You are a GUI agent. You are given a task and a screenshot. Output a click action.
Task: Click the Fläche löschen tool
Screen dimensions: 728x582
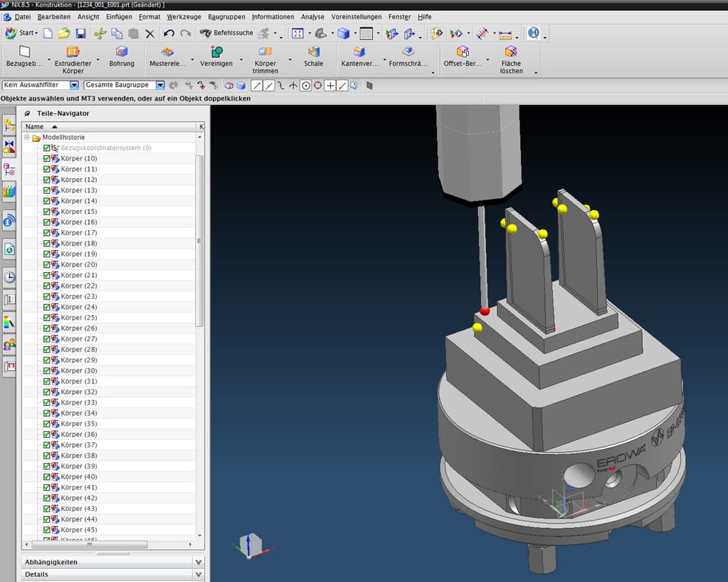pyautogui.click(x=511, y=59)
